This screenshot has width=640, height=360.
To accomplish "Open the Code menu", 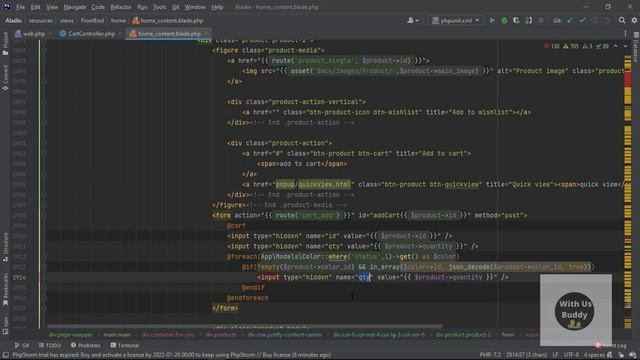I will coord(98,7).
